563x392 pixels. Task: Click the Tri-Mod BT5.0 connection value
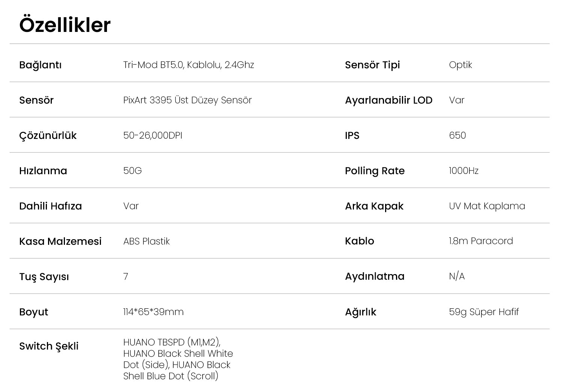pyautogui.click(x=188, y=65)
